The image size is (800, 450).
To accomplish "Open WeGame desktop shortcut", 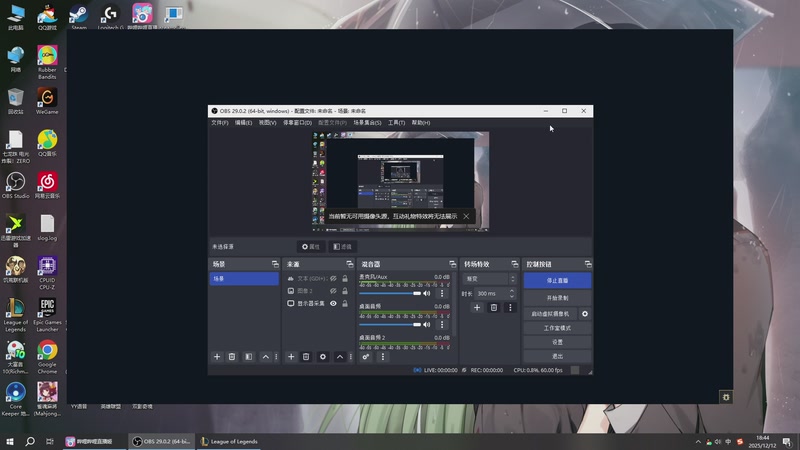I will point(47,101).
